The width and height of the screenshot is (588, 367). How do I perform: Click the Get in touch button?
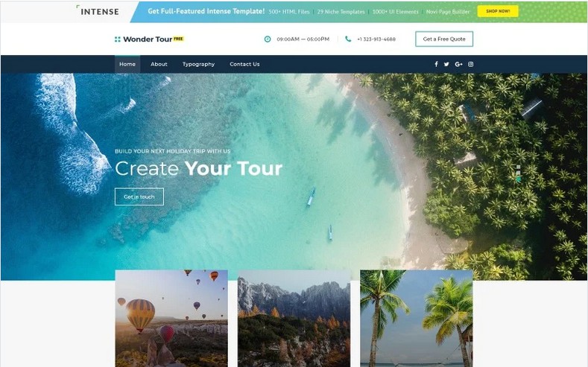click(139, 197)
